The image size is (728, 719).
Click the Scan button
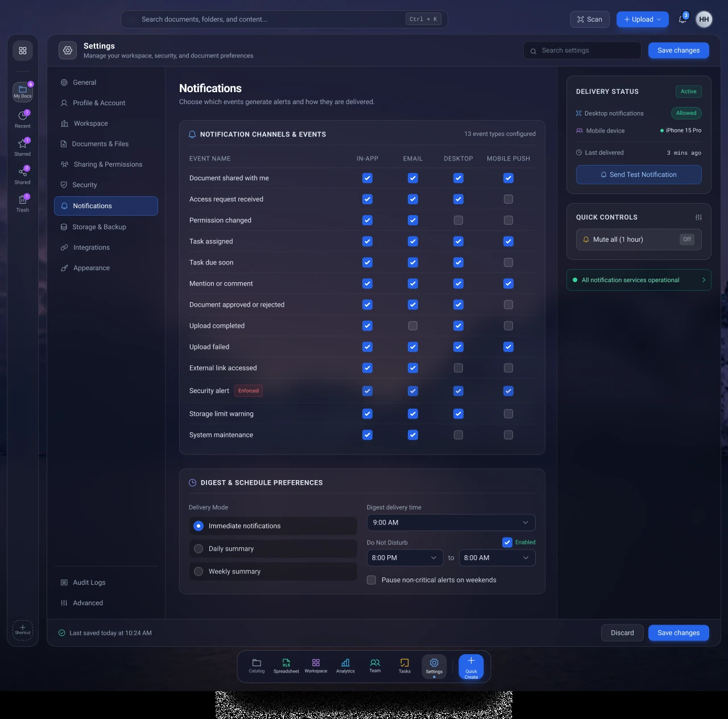[x=590, y=19]
